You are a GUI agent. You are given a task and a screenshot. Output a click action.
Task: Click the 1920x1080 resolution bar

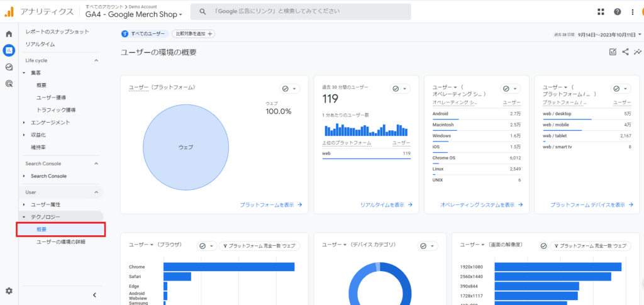pos(558,267)
